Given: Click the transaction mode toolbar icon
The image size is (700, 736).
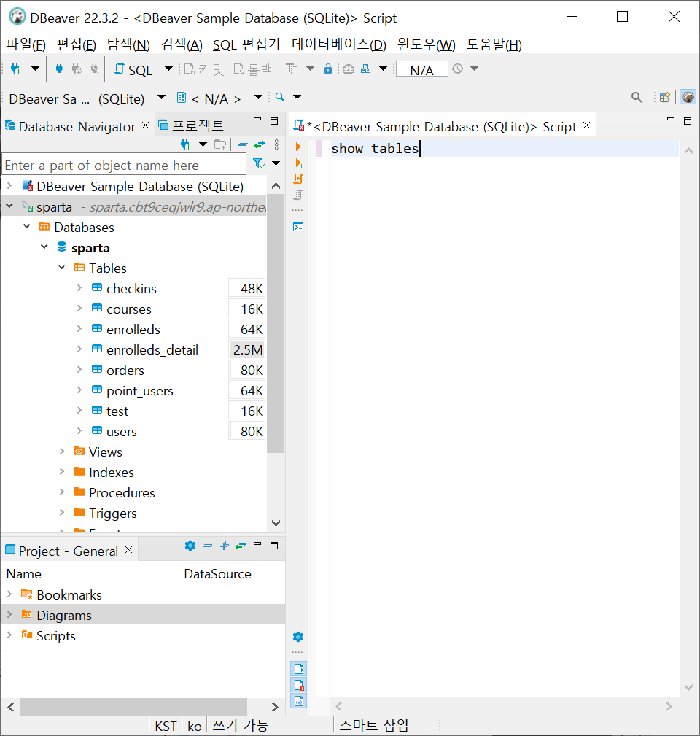Looking at the screenshot, I should point(292,69).
